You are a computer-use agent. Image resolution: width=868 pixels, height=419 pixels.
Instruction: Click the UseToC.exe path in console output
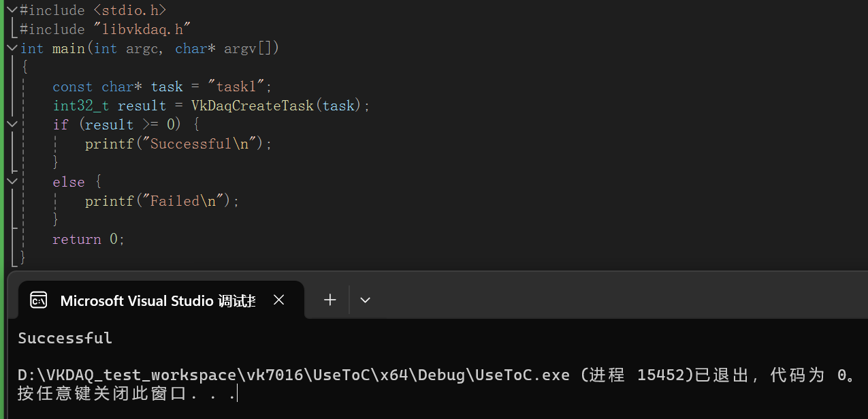pos(293,375)
